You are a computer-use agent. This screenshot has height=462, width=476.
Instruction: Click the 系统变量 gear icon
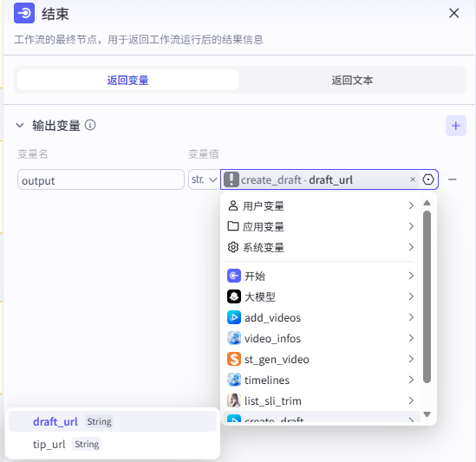pos(233,247)
